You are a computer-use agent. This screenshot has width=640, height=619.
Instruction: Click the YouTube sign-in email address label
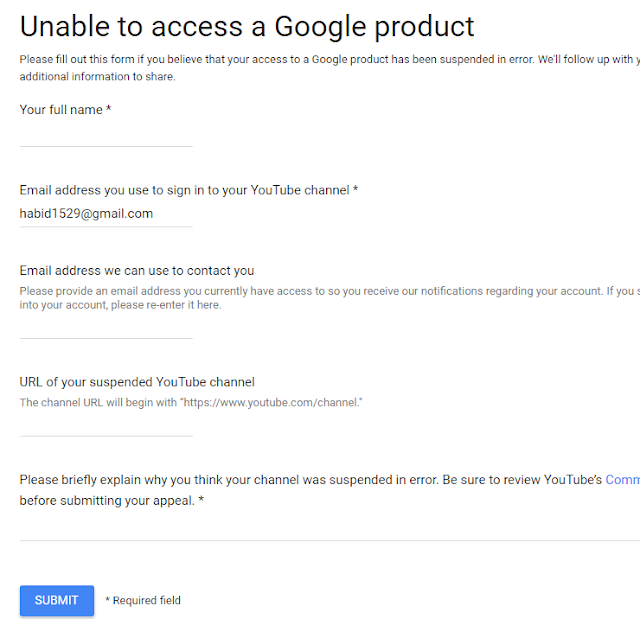184,190
